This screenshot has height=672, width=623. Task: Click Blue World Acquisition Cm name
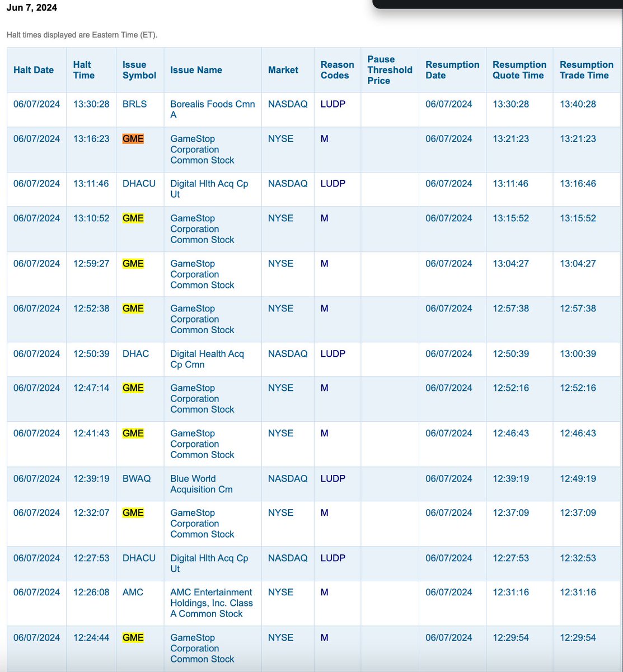[x=202, y=484]
